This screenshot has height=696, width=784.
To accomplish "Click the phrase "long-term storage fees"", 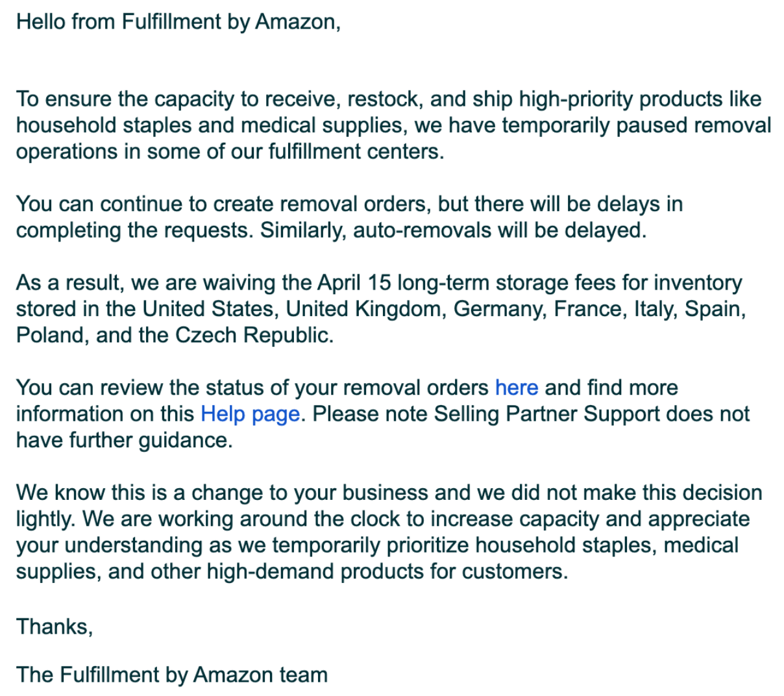I will 506,283.
